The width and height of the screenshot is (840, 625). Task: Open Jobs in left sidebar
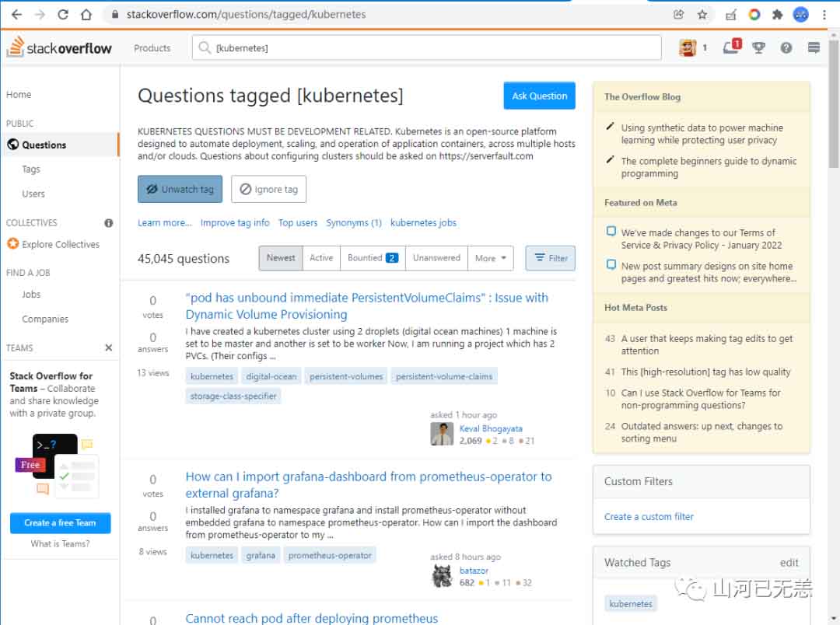coord(31,295)
